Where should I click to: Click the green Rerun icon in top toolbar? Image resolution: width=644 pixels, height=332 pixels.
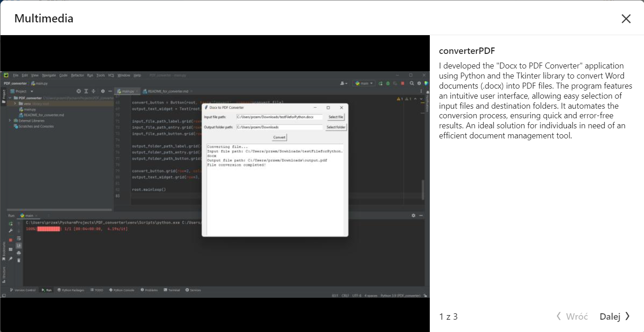(380, 84)
